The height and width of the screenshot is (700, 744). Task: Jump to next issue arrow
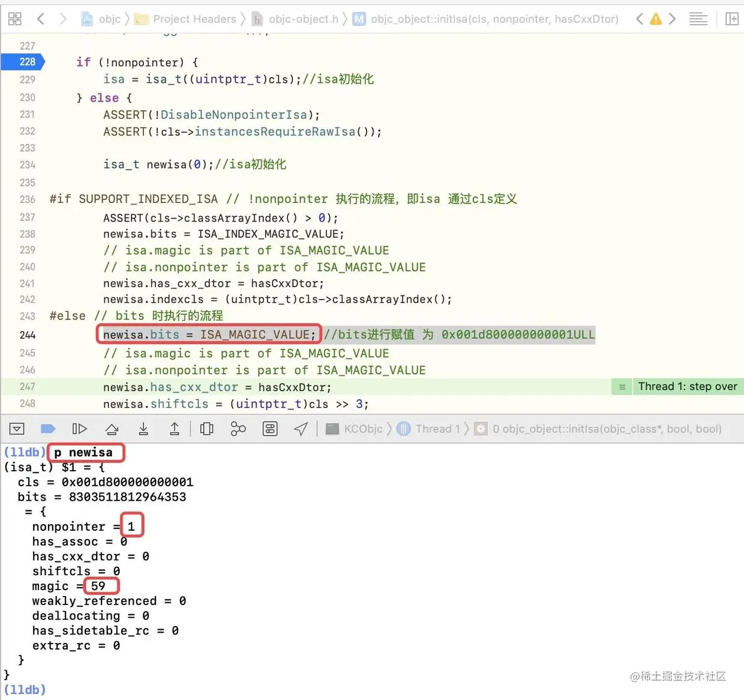(672, 19)
